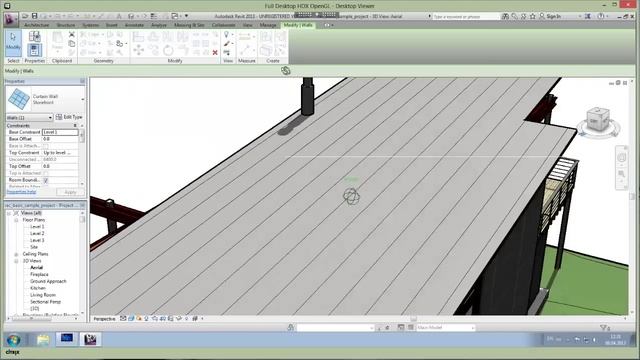Open the Main Model design option dropdown

[445, 327]
